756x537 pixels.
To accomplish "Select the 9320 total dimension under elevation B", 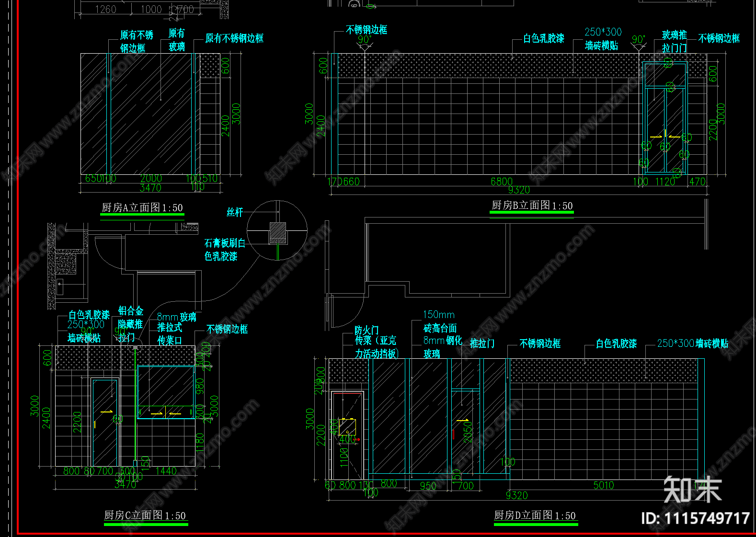I will coord(519,190).
